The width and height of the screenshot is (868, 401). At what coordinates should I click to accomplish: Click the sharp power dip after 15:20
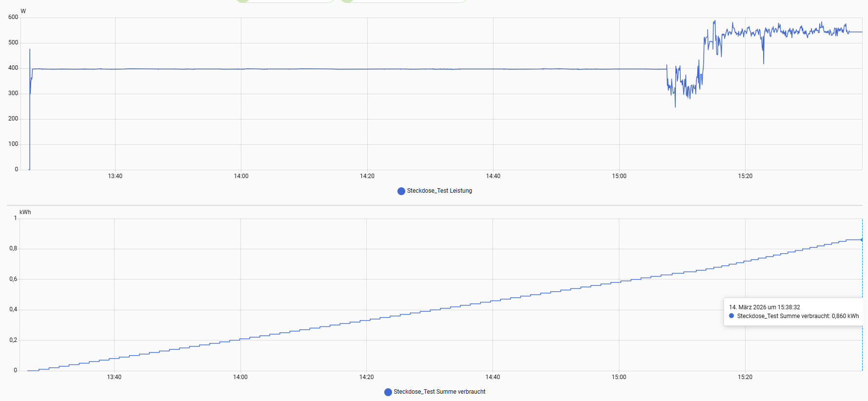click(x=764, y=63)
